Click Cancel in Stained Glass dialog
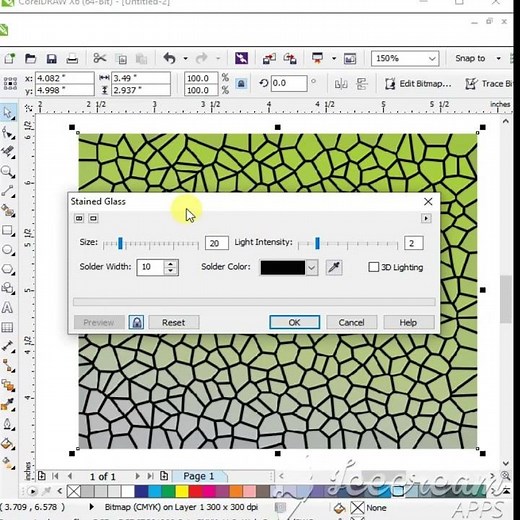This screenshot has width=520, height=520. point(351,322)
